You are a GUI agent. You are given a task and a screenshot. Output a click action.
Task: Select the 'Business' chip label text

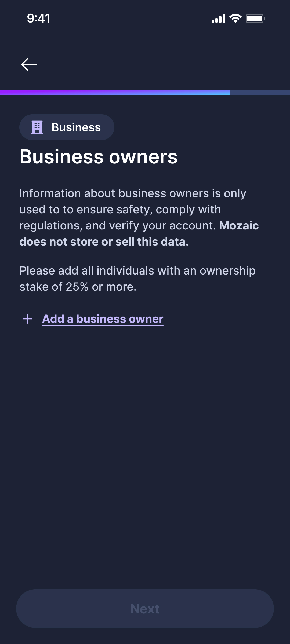[76, 127]
